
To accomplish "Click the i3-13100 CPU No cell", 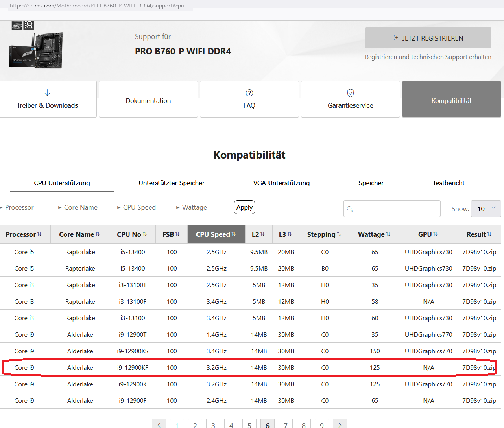I will click(x=133, y=318).
